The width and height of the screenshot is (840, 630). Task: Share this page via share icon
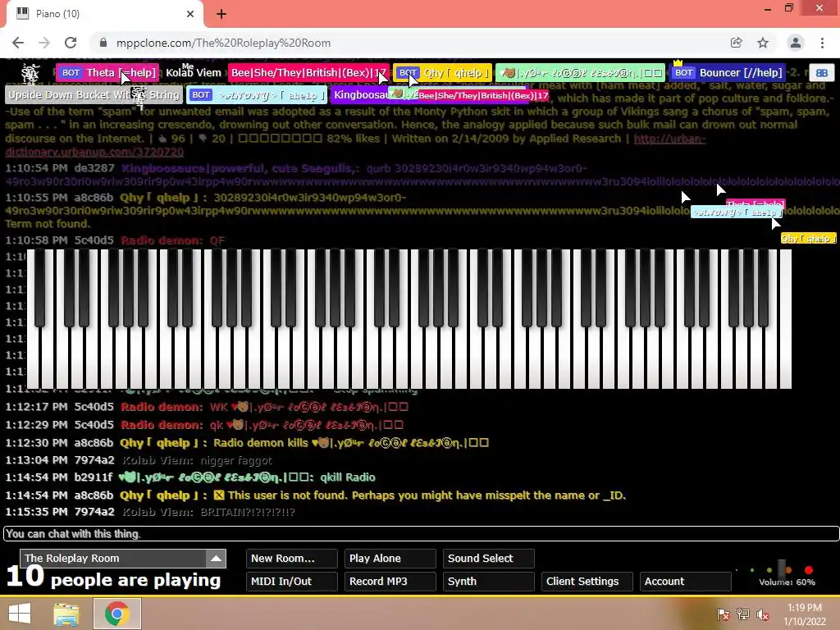[736, 43]
